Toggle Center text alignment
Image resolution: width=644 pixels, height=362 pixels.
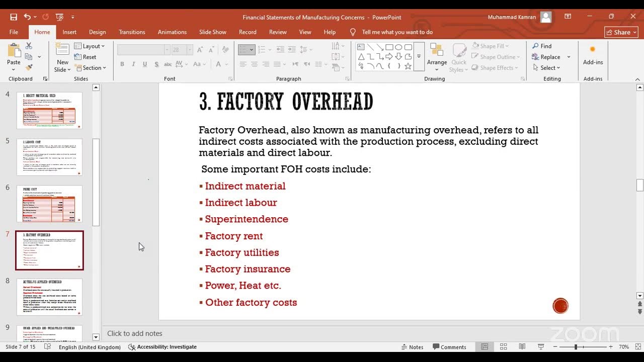coord(254,64)
